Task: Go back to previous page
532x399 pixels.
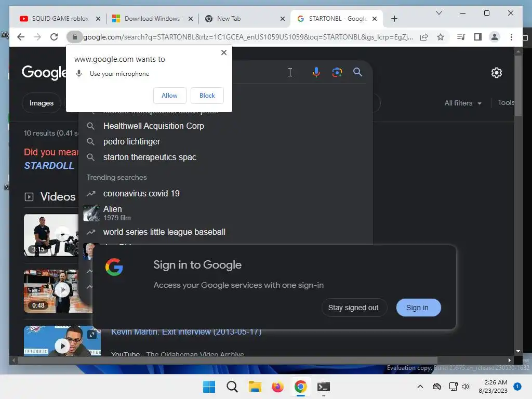Action: (x=21, y=37)
